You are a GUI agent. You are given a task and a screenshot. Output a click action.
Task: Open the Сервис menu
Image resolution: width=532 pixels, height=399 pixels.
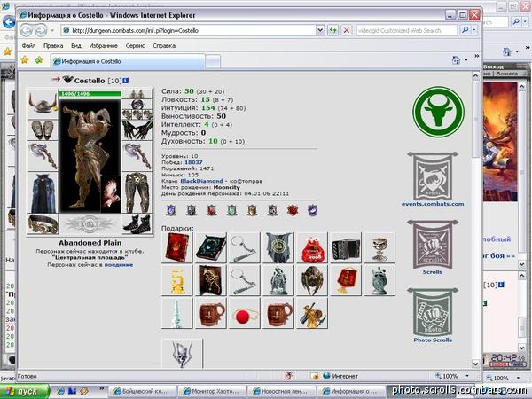[135, 45]
